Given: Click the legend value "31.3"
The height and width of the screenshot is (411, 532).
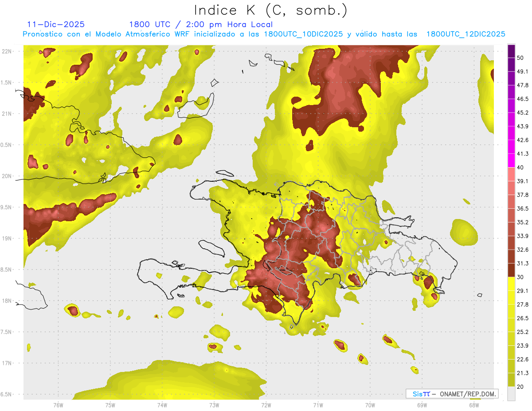Looking at the screenshot, I should tap(523, 263).
